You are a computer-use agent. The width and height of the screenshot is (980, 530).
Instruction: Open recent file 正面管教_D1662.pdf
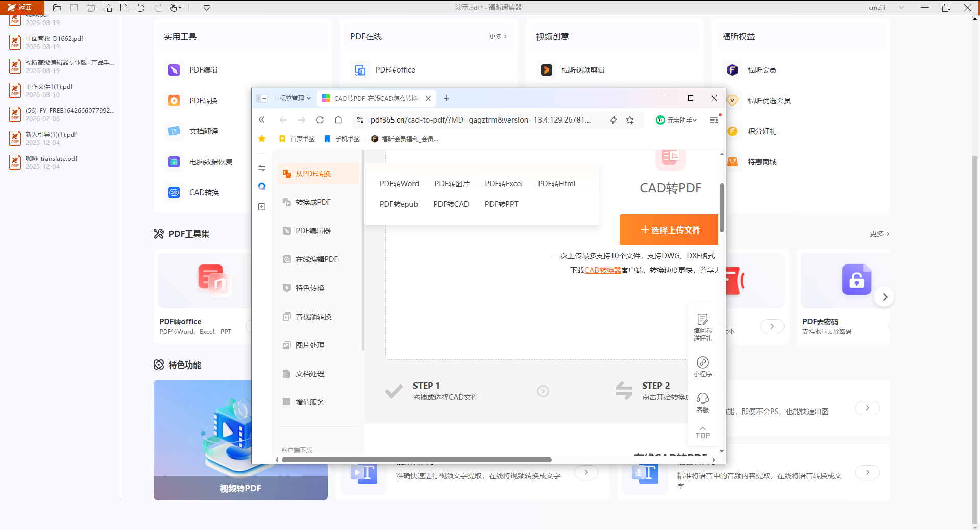pyautogui.click(x=60, y=42)
